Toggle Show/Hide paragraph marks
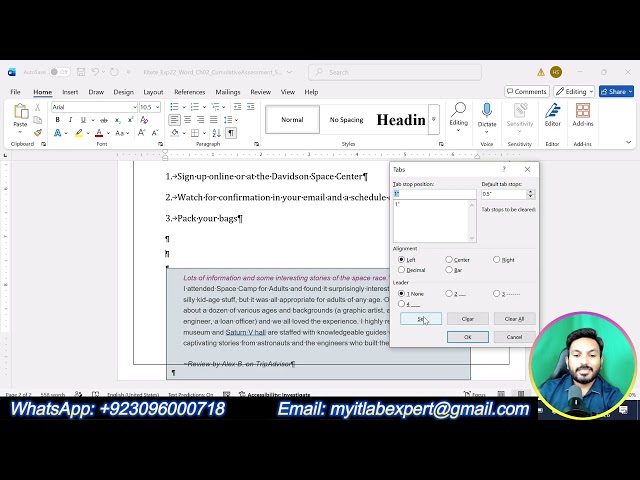 click(231, 133)
